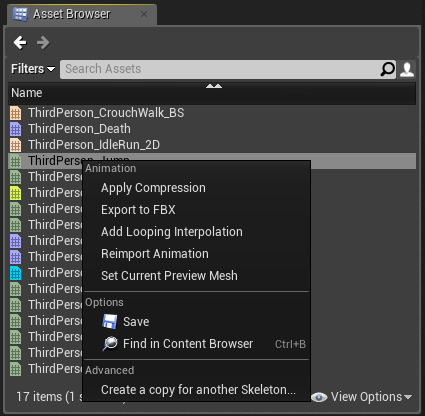The image size is (425, 416).
Task: Click the ThirdPerson_CrouchWalk_BS blend space icon
Action: [x=16, y=113]
